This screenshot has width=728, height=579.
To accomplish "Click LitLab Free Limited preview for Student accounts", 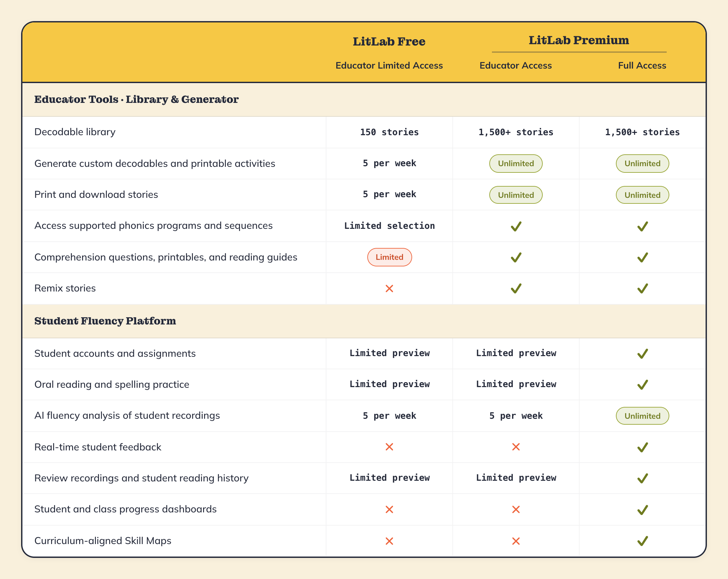I will click(x=389, y=353).
